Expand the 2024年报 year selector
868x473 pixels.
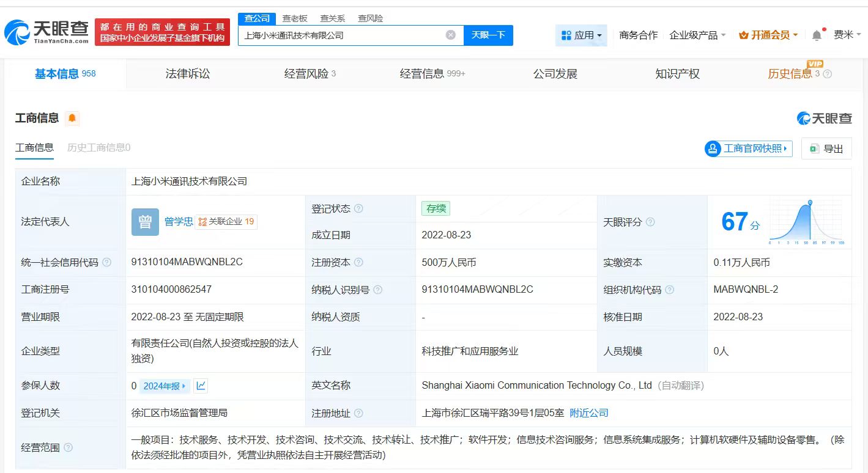tap(165, 386)
